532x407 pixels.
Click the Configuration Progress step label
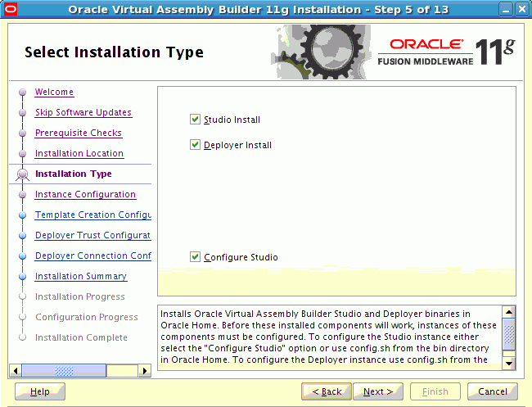click(87, 317)
